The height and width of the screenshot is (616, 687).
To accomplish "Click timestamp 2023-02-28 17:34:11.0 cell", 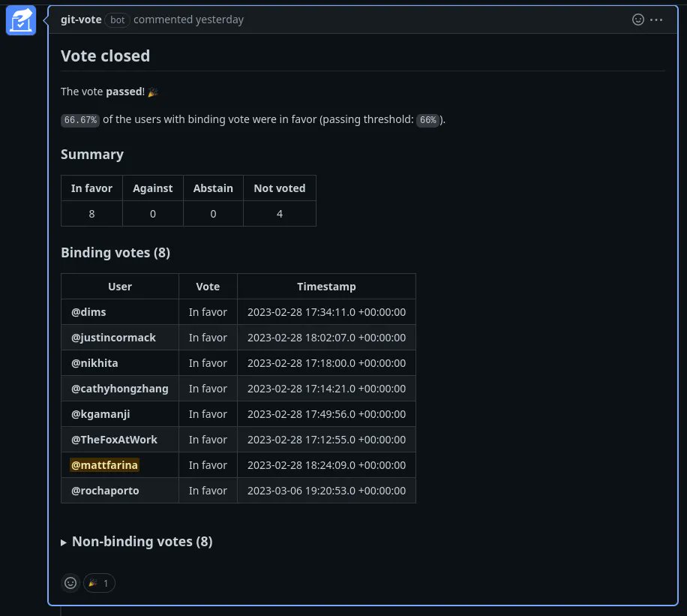I will click(x=326, y=312).
